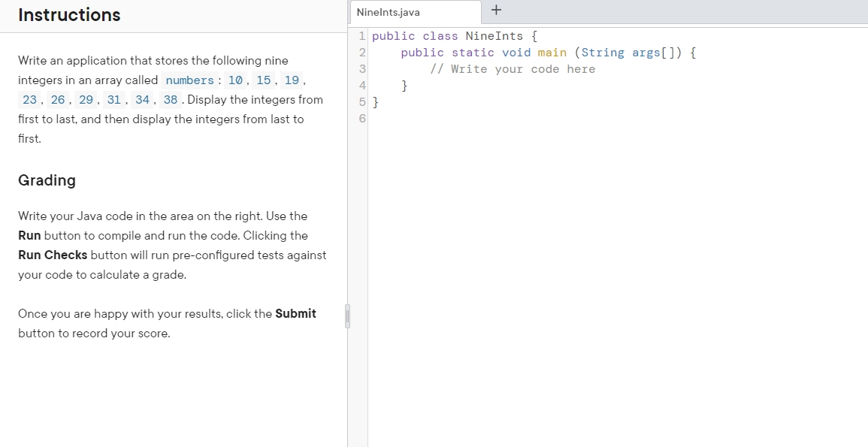Screen dimensions: 868x447
Task: Click the plus icon to open a new tab
Action: tap(495, 11)
